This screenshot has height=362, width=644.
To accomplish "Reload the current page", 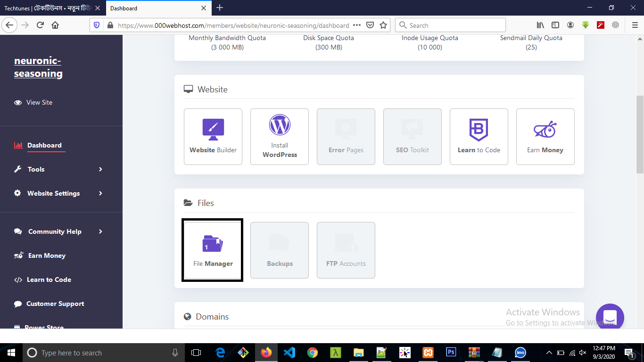I will point(41,25).
